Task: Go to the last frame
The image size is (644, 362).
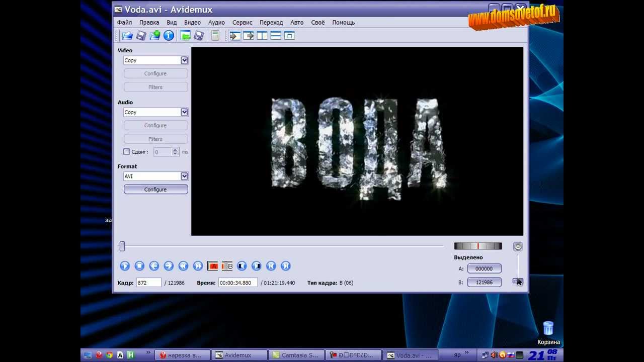Action: [x=286, y=266]
